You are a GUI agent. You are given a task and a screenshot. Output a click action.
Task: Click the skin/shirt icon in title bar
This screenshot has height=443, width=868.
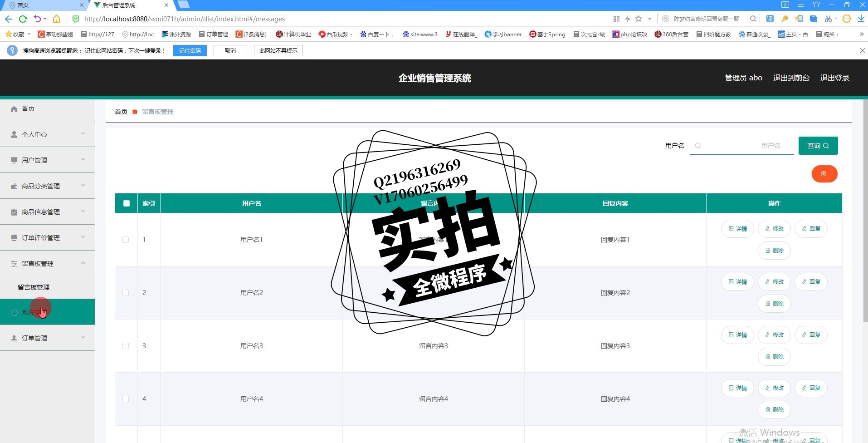click(x=816, y=5)
